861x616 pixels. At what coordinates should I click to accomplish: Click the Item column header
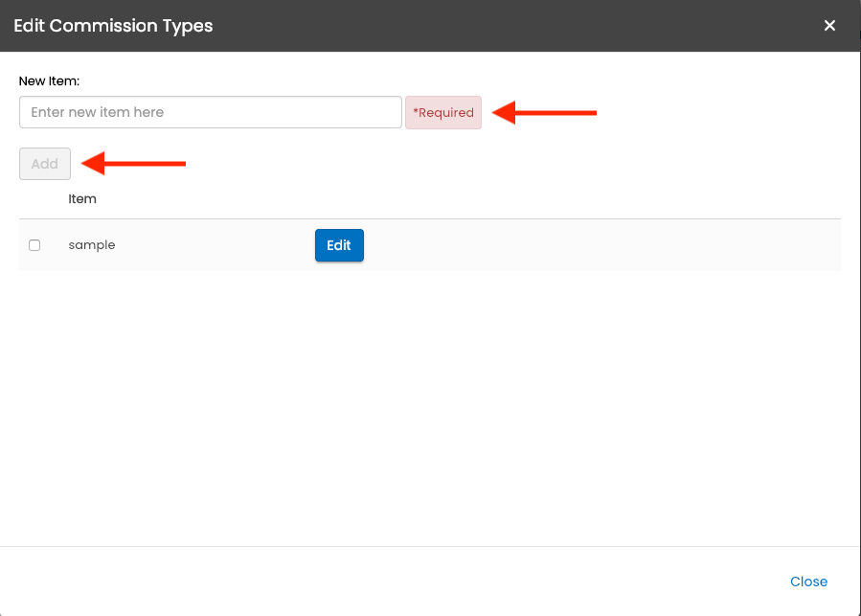82,199
